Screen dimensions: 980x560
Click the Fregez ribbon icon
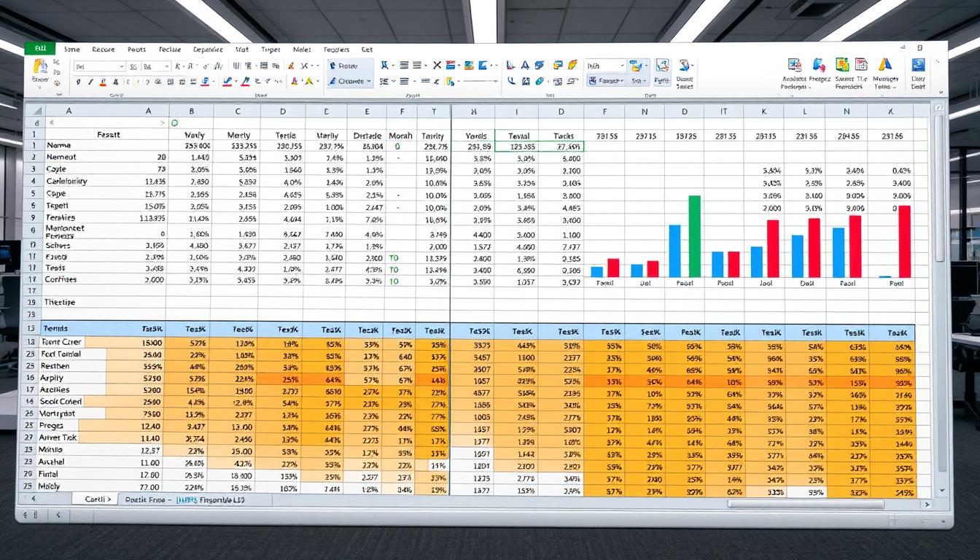[819, 69]
